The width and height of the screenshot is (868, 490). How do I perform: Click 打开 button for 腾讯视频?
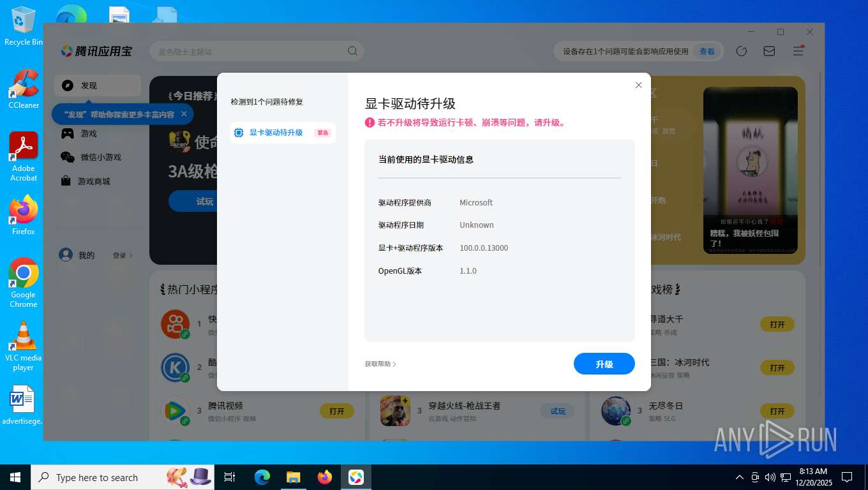tap(337, 412)
